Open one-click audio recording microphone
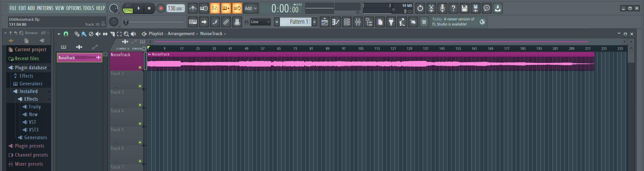Image resolution: width=644 pixels, height=171 pixels. click(442, 8)
